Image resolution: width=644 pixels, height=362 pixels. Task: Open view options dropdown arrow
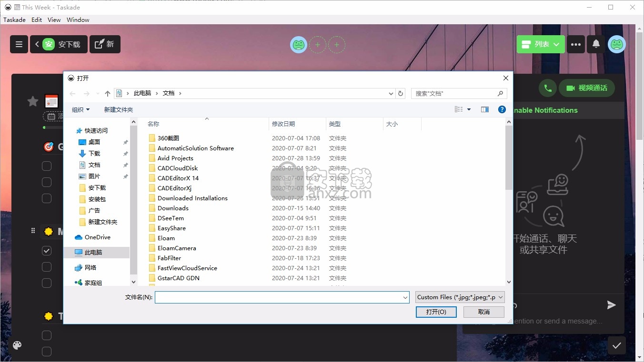pyautogui.click(x=469, y=109)
